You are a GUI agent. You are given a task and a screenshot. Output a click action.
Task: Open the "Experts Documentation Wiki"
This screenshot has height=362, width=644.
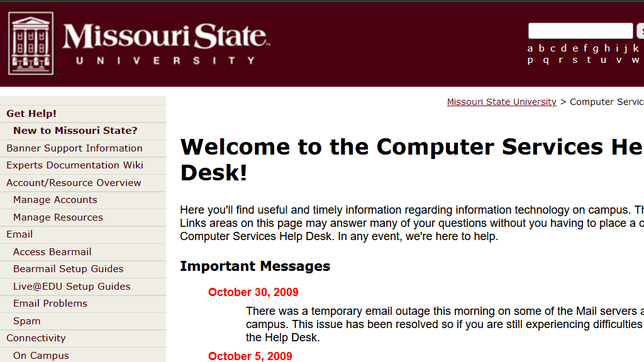click(x=75, y=165)
